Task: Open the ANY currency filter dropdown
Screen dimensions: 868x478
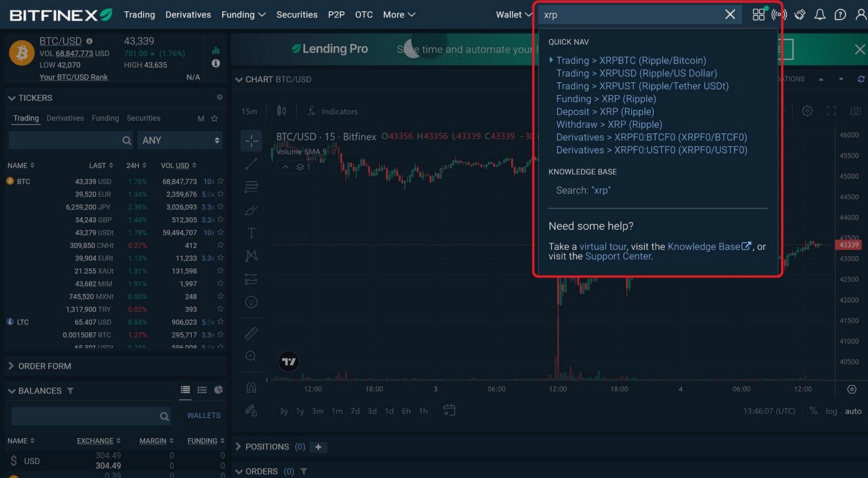Action: pos(180,140)
